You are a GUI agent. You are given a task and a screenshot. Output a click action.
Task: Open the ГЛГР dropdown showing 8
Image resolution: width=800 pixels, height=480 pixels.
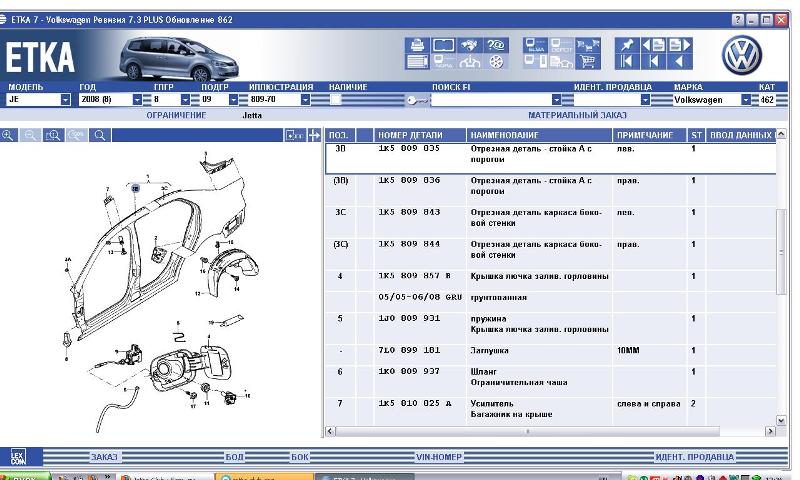tap(185, 99)
